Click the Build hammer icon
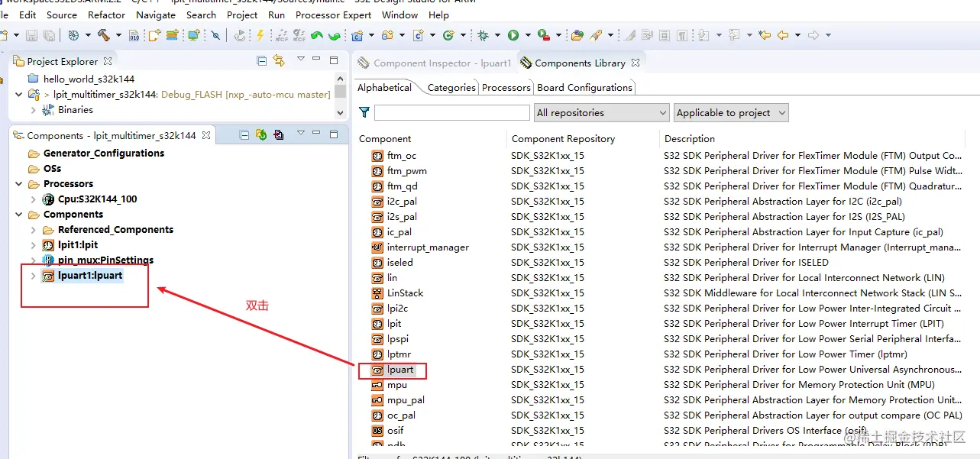Image resolution: width=980 pixels, height=459 pixels. (x=102, y=35)
